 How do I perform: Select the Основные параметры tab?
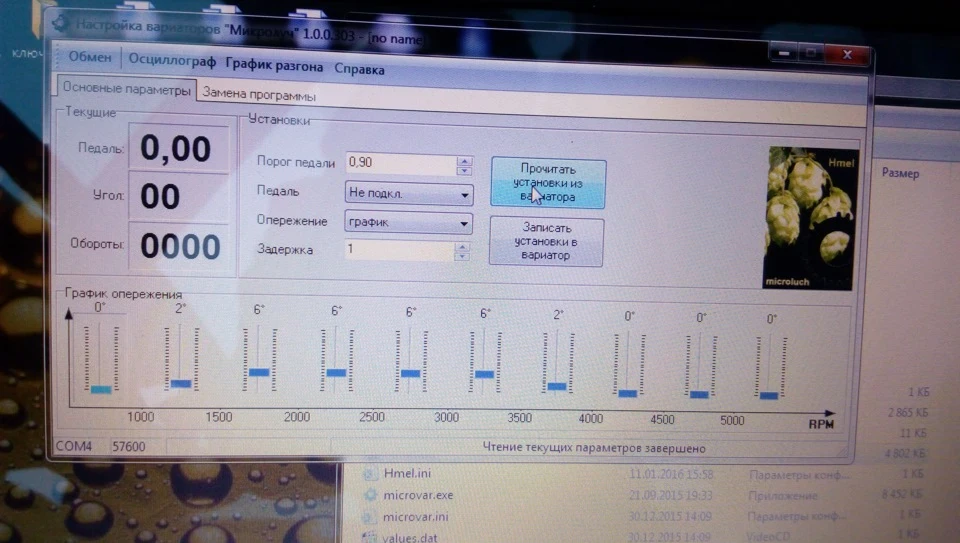tap(126, 88)
